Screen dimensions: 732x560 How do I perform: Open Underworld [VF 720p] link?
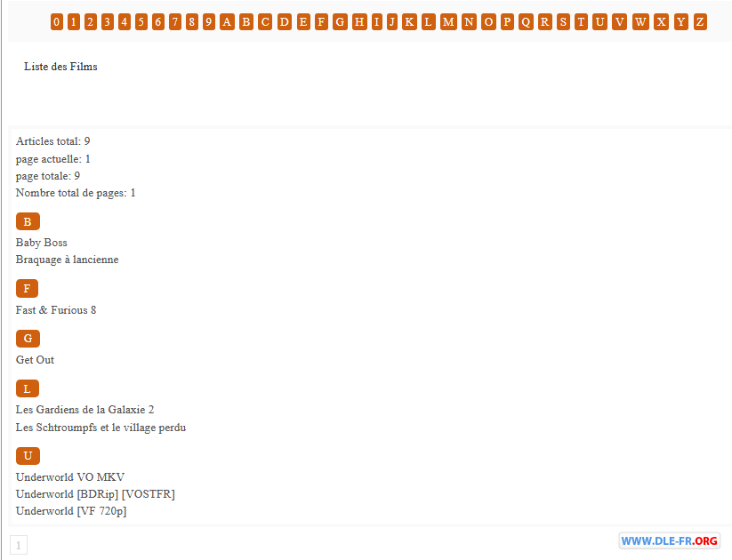71,511
